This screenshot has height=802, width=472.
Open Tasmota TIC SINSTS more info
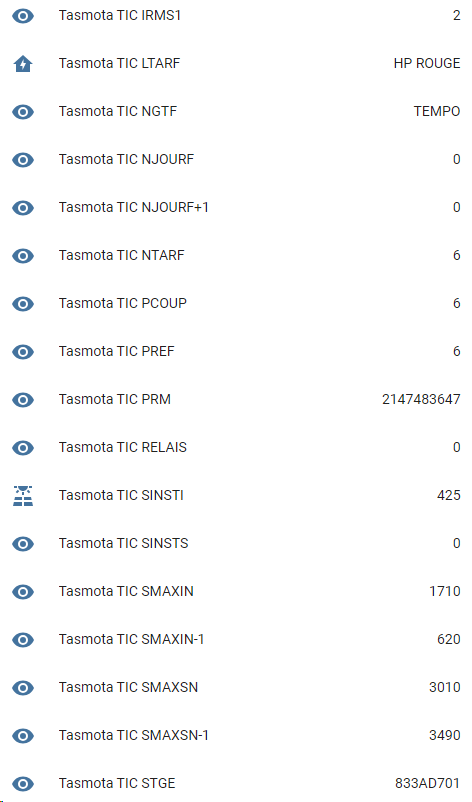coord(236,544)
